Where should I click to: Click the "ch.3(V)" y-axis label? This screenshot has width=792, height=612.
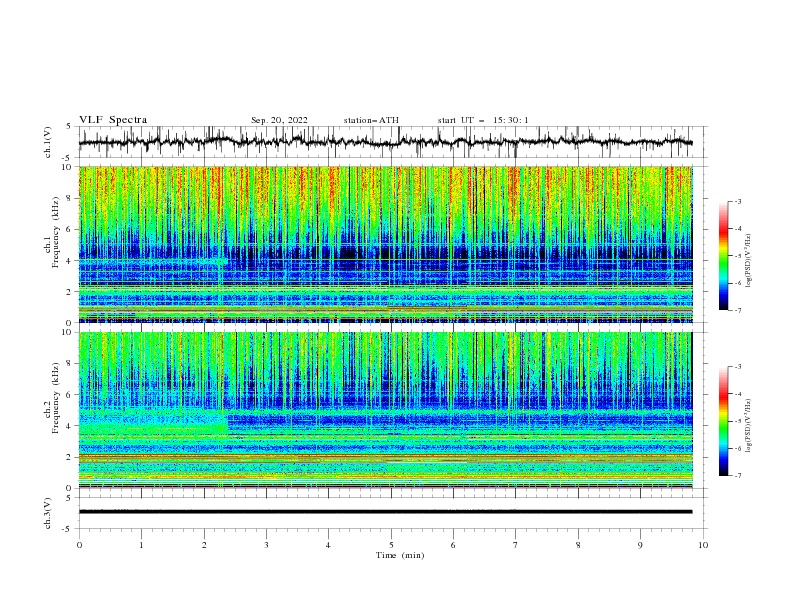[x=48, y=513]
